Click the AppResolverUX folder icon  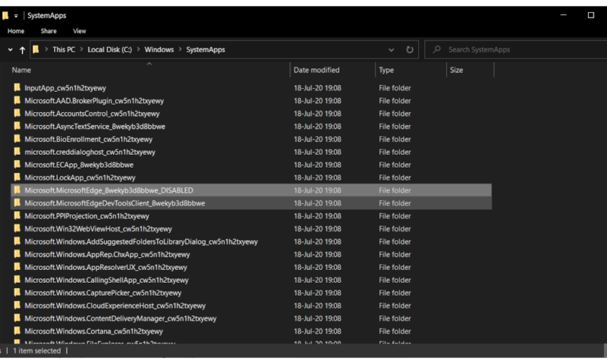pos(17,266)
